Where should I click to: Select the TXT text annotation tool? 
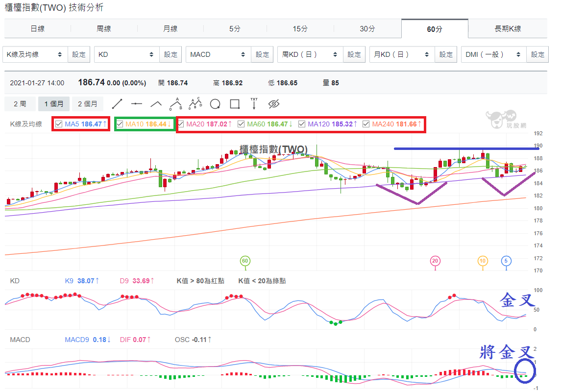click(x=254, y=103)
